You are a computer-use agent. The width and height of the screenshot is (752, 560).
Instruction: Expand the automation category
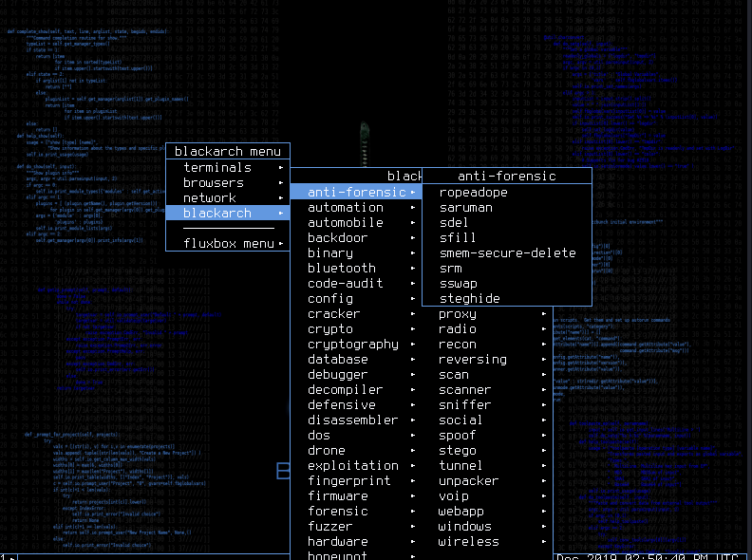tap(356, 208)
